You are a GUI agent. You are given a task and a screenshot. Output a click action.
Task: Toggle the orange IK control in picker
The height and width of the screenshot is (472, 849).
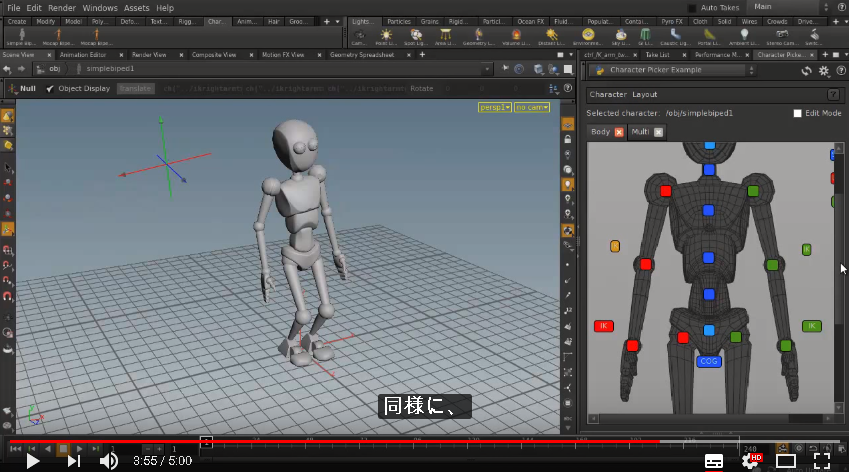[x=615, y=246]
